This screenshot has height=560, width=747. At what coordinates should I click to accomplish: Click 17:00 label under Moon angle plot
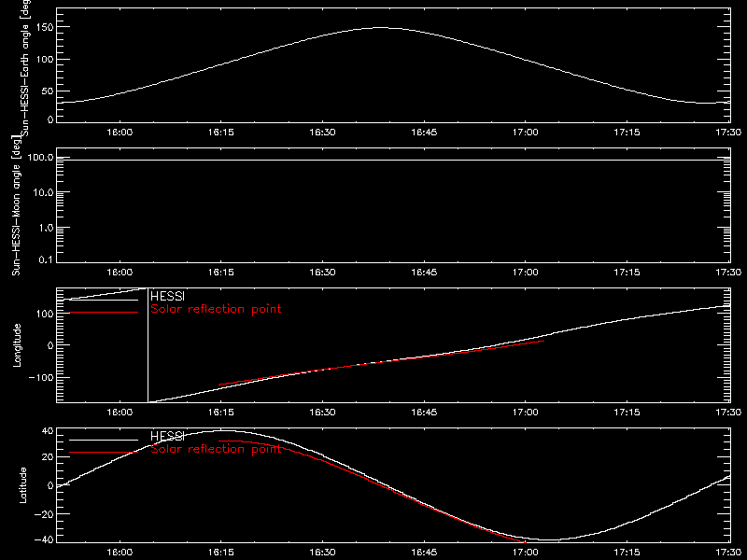526,273
